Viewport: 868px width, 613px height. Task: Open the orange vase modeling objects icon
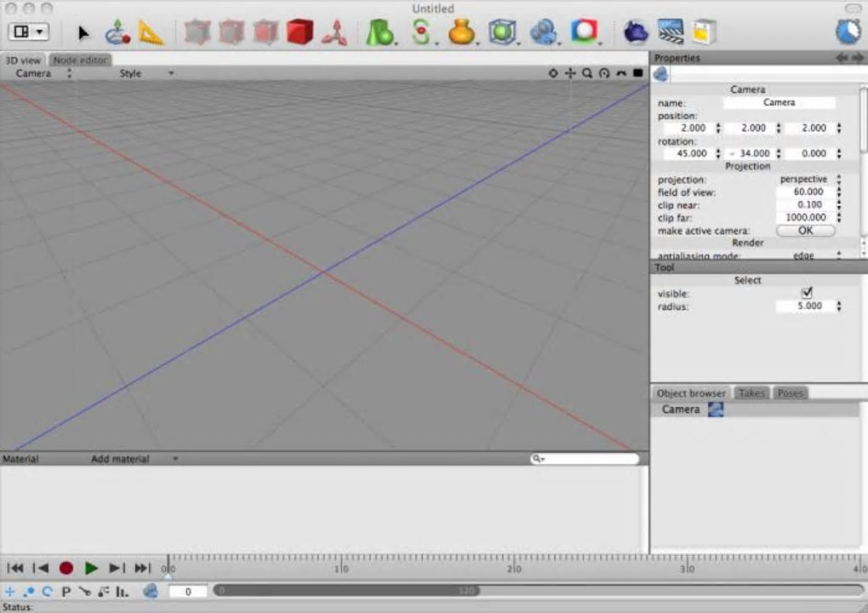[461, 32]
